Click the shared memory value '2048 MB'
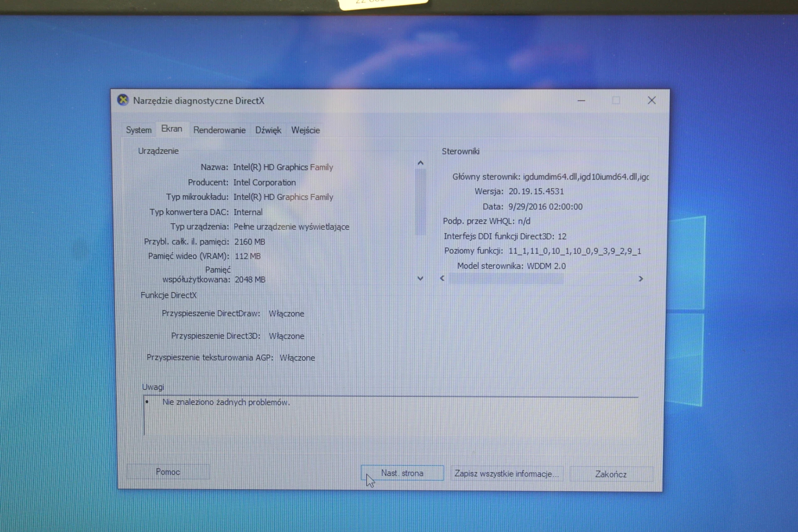 (x=250, y=280)
